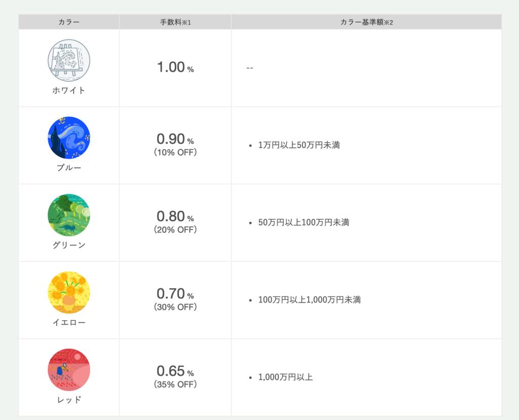Screen dimensions: 519x420
Task: Click the 1.00% fee value
Action: pos(175,67)
